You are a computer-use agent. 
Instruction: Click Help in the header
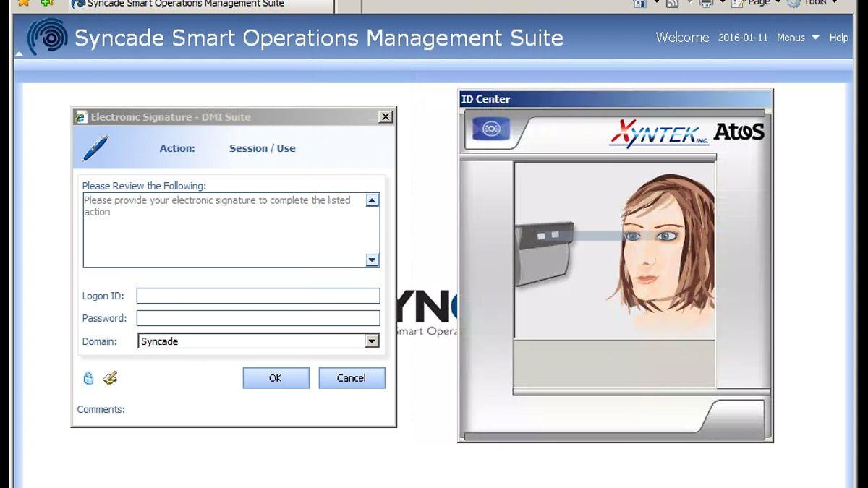point(838,38)
